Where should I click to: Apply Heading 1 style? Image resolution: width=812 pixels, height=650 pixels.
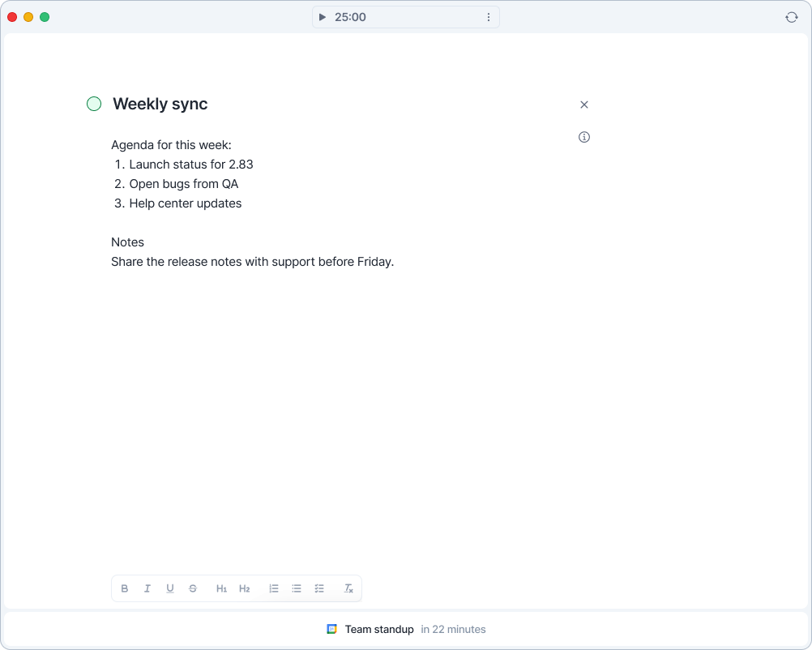point(222,588)
